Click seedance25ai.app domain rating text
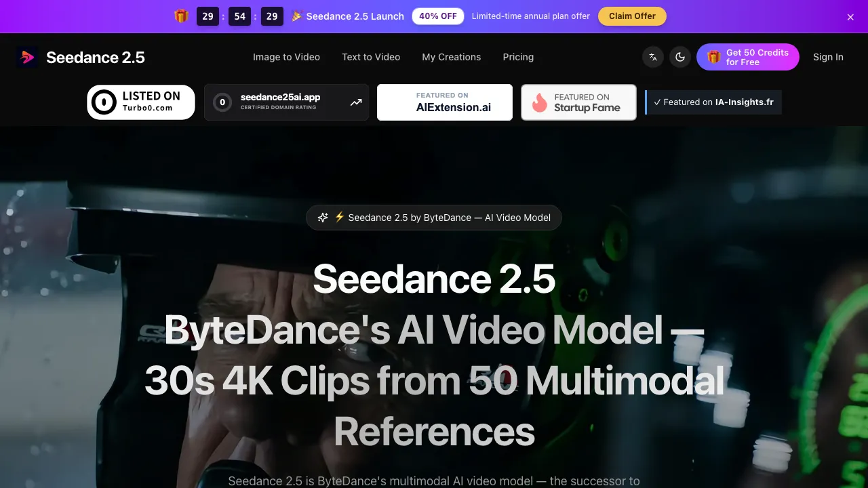 pos(280,98)
